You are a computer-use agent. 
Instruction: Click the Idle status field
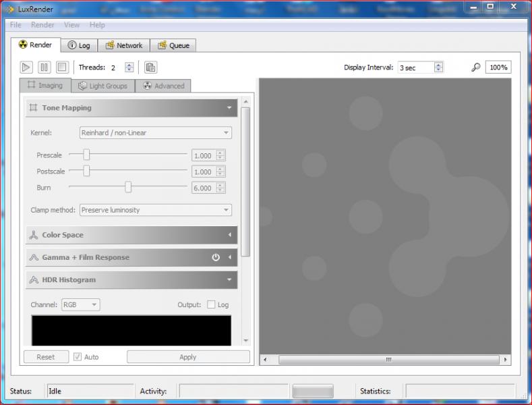tap(90, 391)
